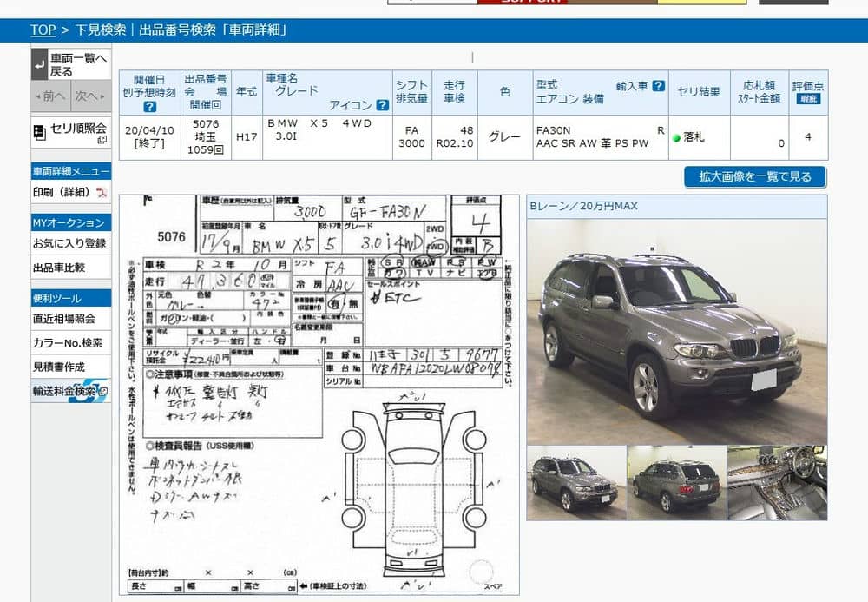Open 輸送料金検索 shipping fee search
Viewport: 868px width, 602px height.
pyautogui.click(x=70, y=391)
